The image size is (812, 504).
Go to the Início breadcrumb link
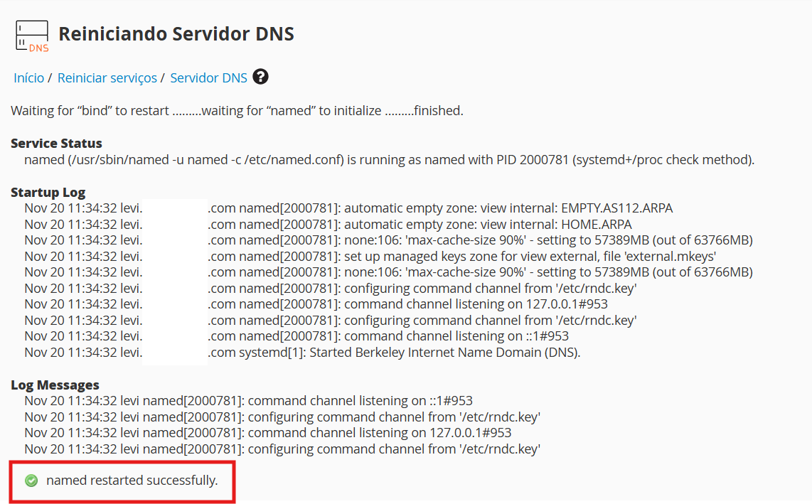coord(28,77)
